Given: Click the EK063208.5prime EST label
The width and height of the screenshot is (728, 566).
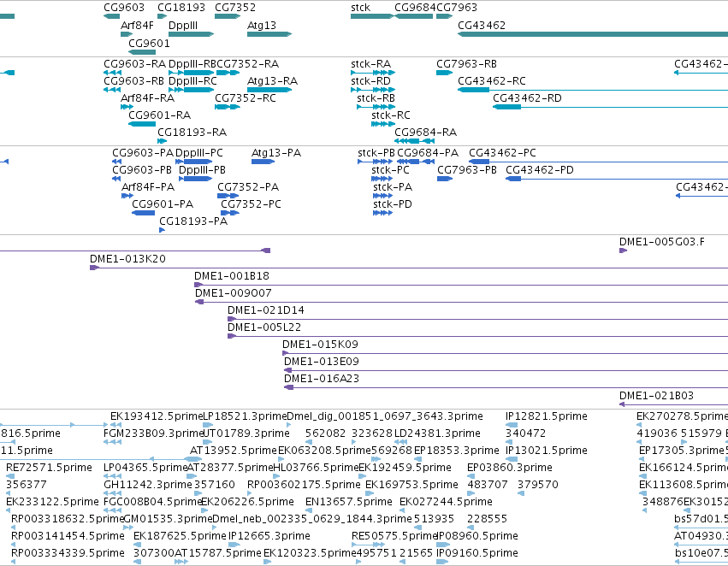Looking at the screenshot, I should [324, 451].
